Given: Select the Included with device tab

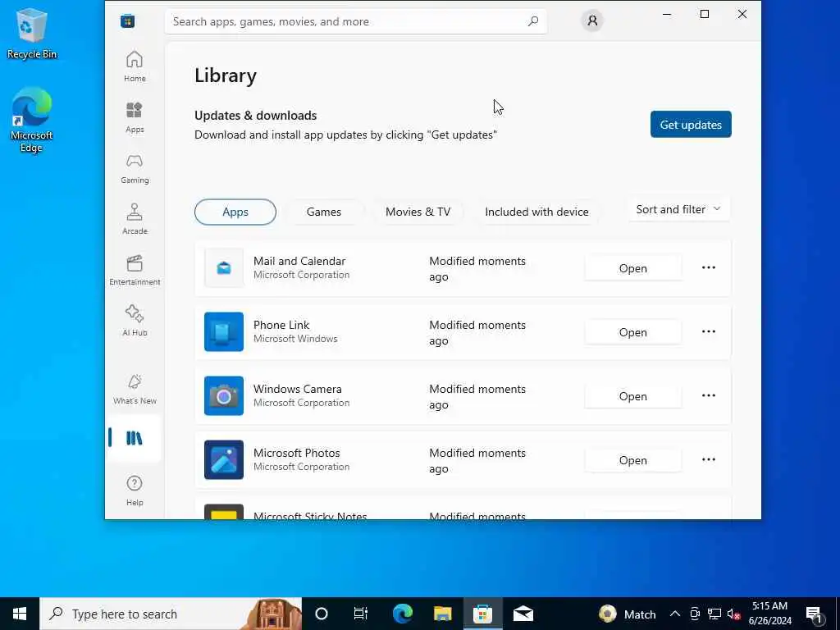Looking at the screenshot, I should click(536, 212).
